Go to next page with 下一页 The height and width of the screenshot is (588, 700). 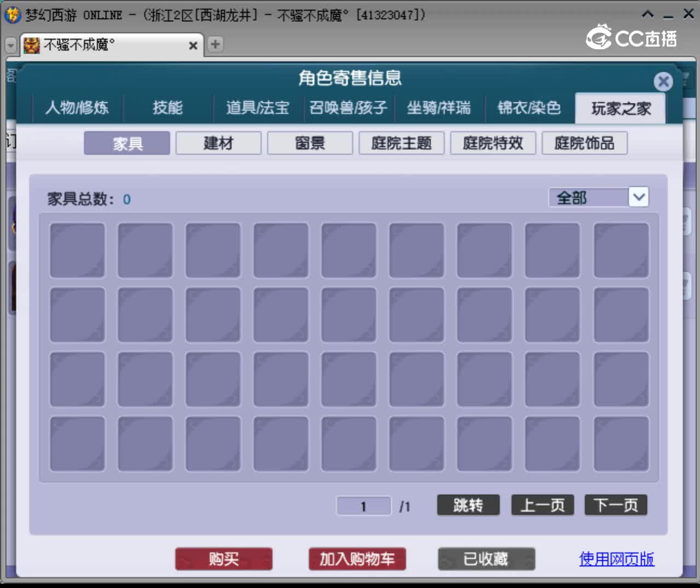click(616, 505)
